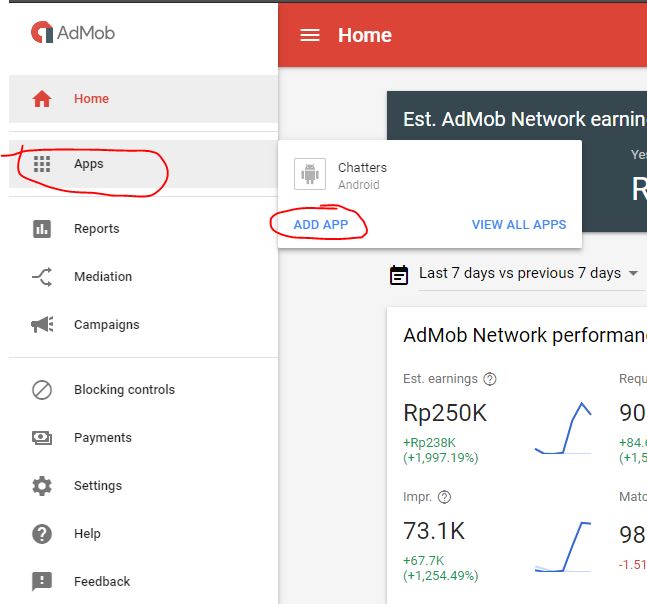Click the Blocking controls circle-slash icon
The image size is (647, 604).
[x=42, y=389]
